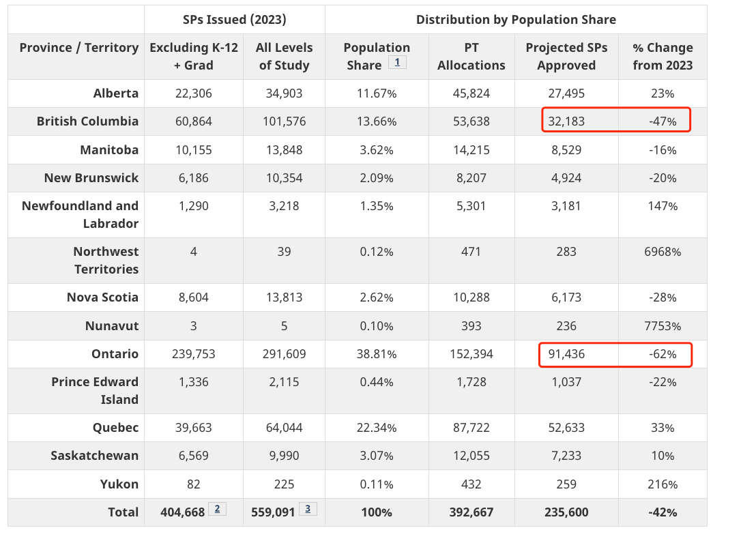Image resolution: width=756 pixels, height=541 pixels.
Task: Click the British Columbia row label
Action: pyautogui.click(x=87, y=121)
